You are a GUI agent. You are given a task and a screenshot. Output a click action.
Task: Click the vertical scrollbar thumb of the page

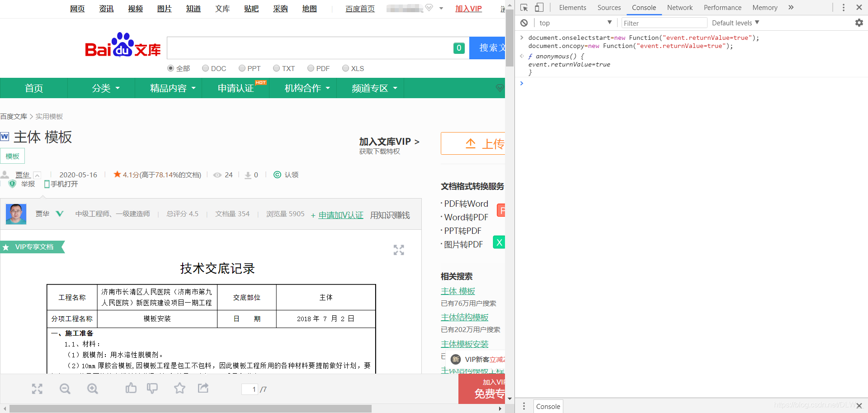click(x=509, y=38)
